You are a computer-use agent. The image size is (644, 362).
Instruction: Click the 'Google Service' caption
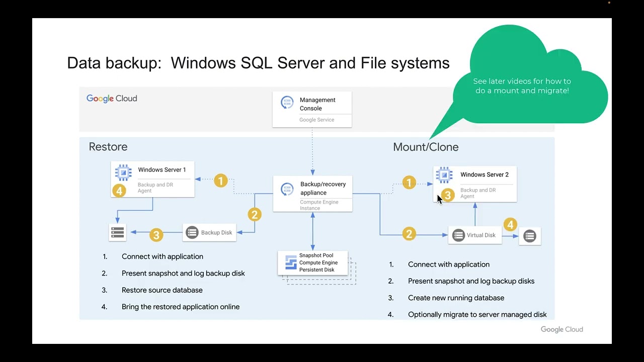point(316,120)
